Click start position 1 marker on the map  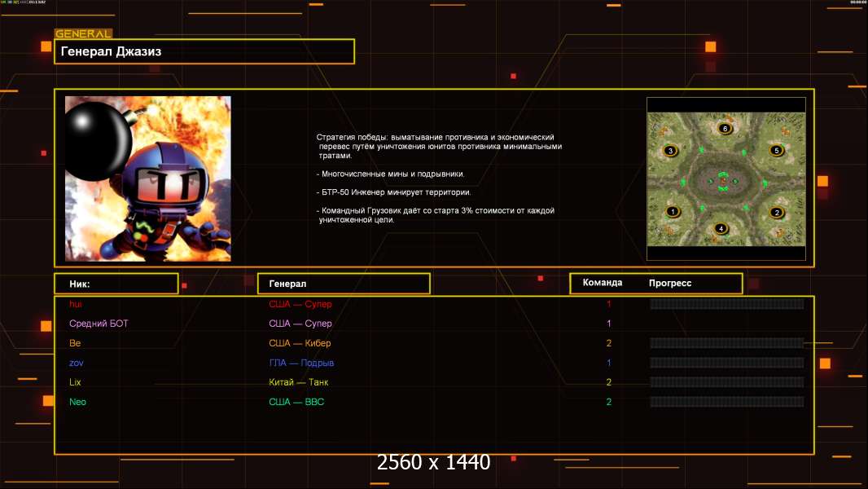(x=673, y=212)
